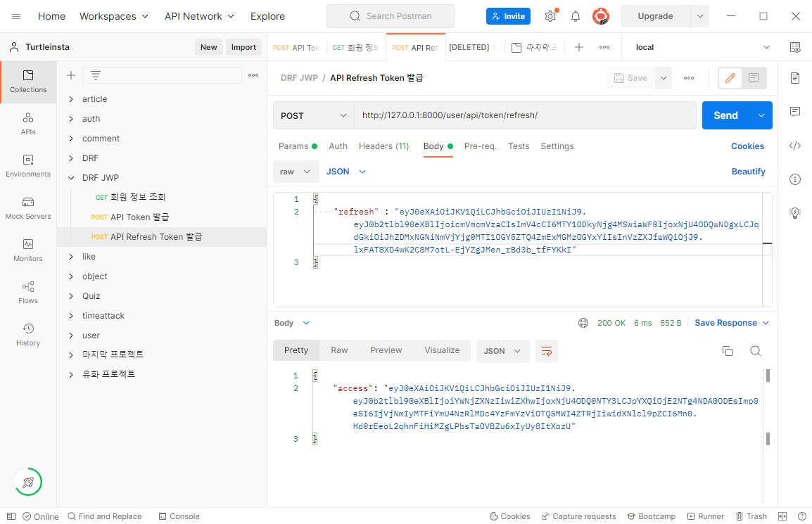Open the request info icon
The height and width of the screenshot is (524, 812).
[x=795, y=179]
